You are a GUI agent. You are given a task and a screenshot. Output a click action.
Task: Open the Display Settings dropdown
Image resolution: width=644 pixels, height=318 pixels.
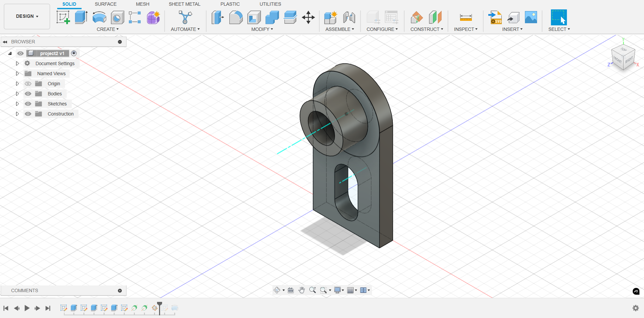click(339, 290)
